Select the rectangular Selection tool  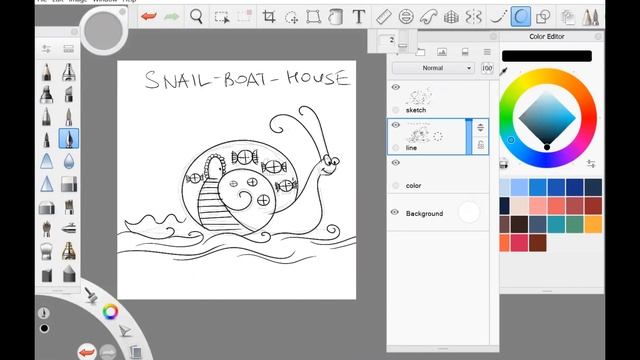[222, 17]
